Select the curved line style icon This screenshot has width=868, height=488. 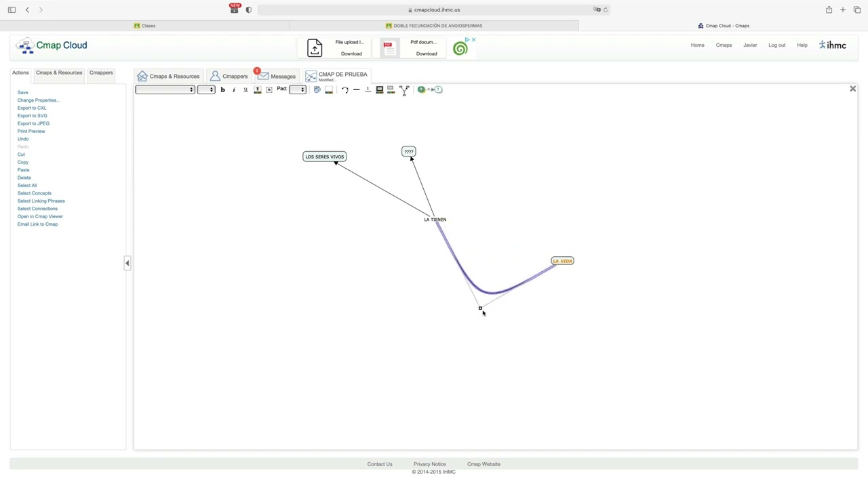pyautogui.click(x=345, y=89)
